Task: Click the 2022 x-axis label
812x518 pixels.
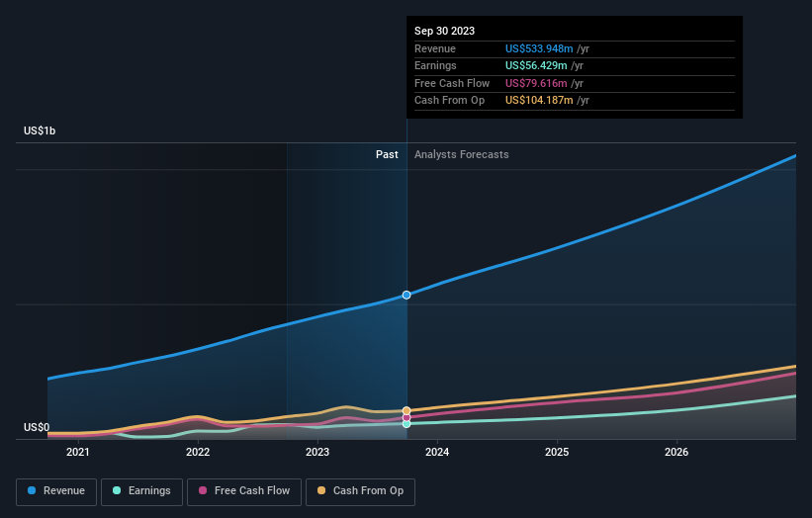Action: 198,453
